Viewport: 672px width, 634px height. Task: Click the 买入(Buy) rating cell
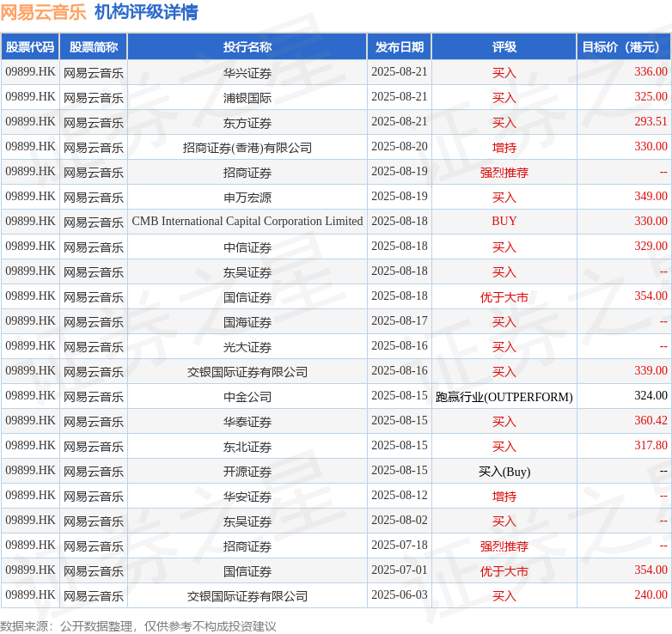point(504,472)
